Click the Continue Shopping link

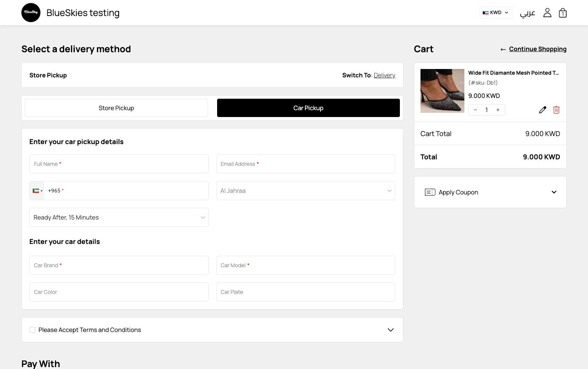pos(537,49)
